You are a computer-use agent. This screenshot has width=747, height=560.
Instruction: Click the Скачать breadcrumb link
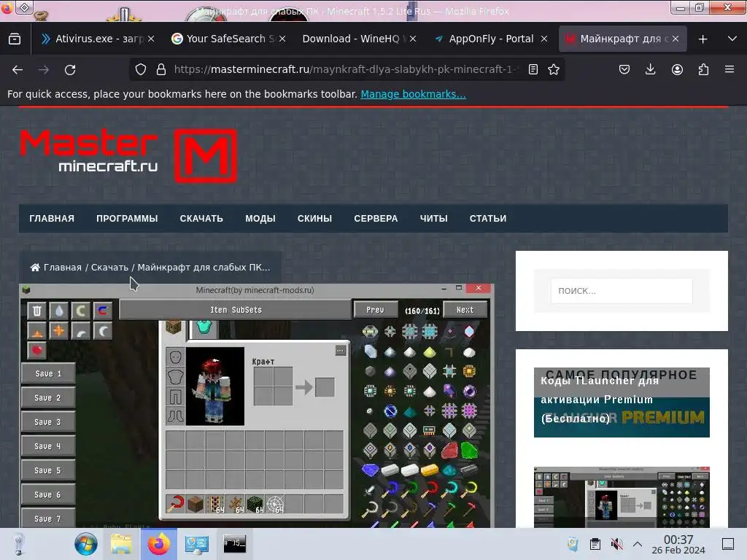(x=109, y=268)
